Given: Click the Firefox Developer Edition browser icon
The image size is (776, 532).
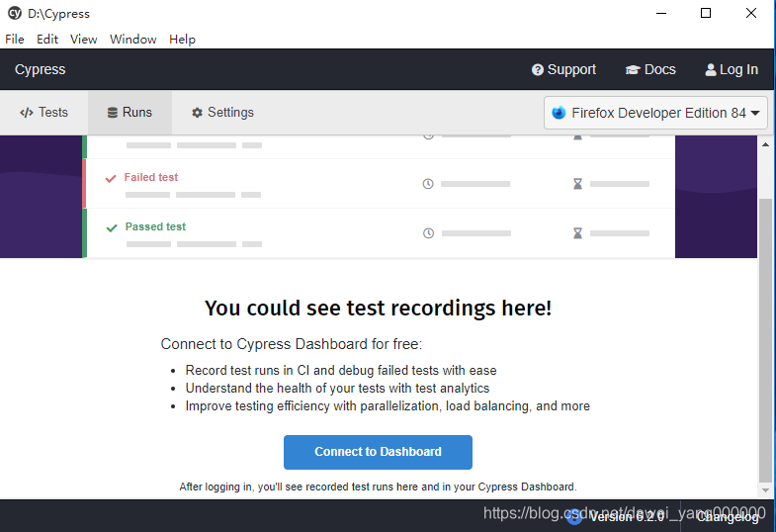Looking at the screenshot, I should pyautogui.click(x=559, y=113).
